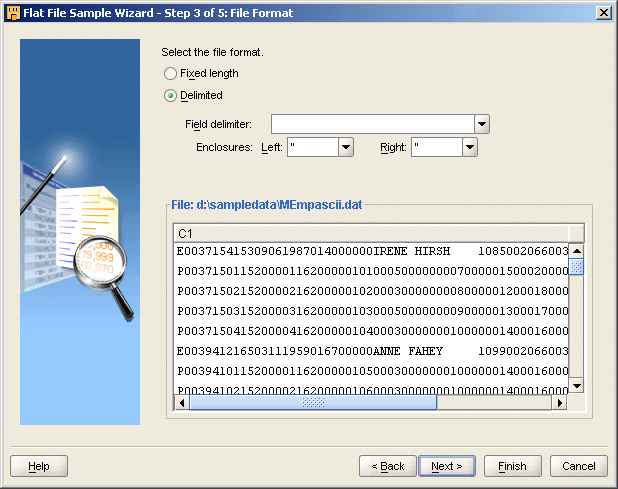
Task: Select the row starting P003715041520000
Action: pyautogui.click(x=371, y=331)
